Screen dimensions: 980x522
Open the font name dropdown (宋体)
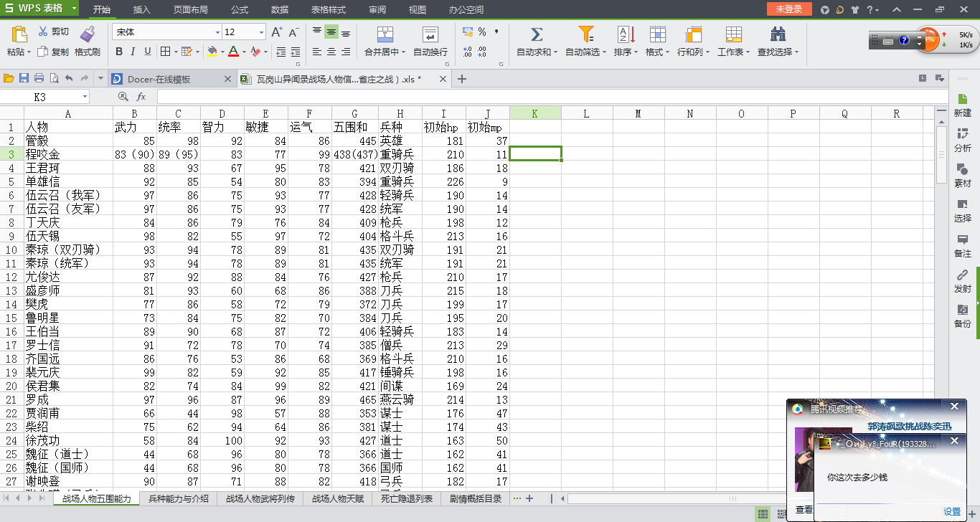pyautogui.click(x=217, y=32)
